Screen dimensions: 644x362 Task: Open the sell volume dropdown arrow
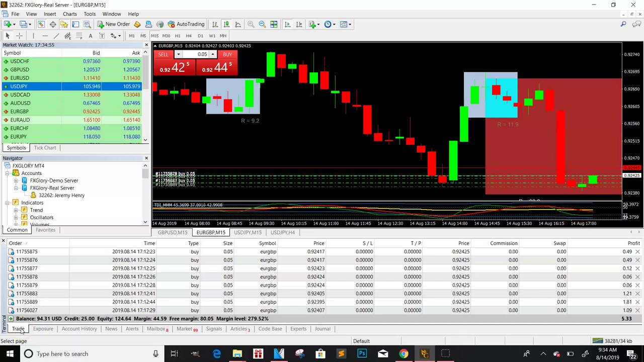(x=178, y=54)
